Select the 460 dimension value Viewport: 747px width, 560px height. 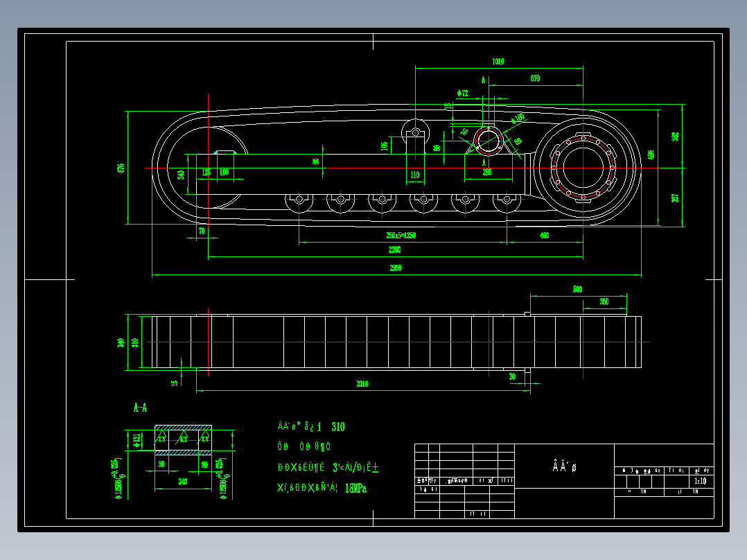click(x=544, y=236)
